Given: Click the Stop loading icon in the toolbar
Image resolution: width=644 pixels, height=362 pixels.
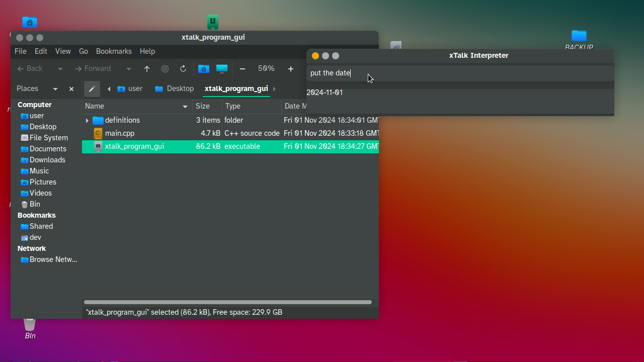Looking at the screenshot, I should (165, 69).
